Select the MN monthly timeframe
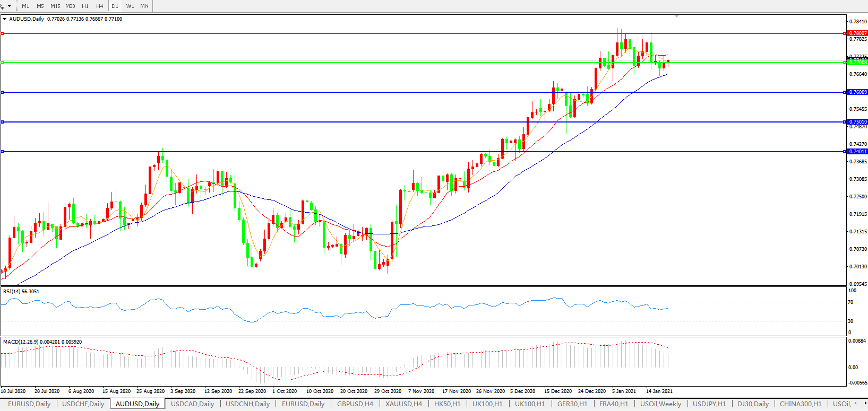Viewport: 868px width, 411px height. (144, 6)
